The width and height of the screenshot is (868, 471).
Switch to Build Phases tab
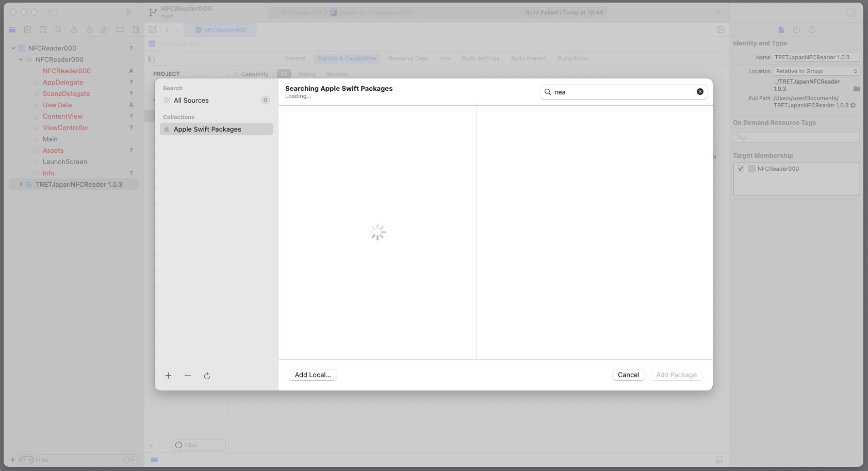[x=528, y=59]
